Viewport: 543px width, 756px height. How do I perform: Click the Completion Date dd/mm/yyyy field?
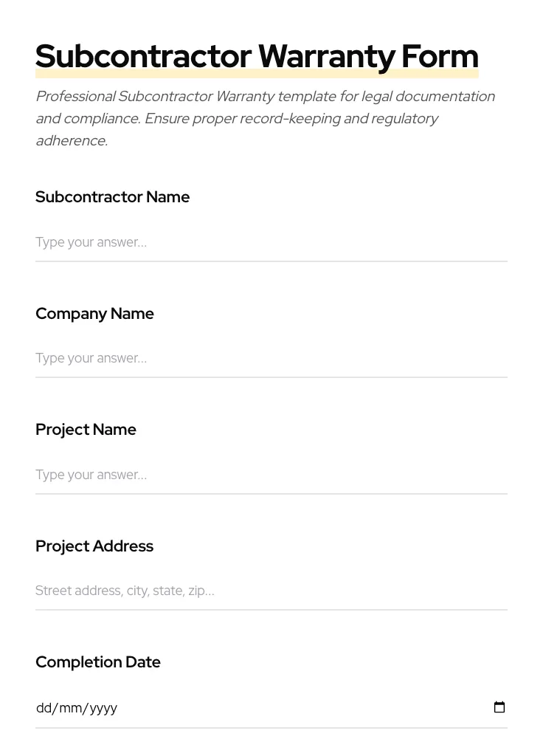coord(221,707)
